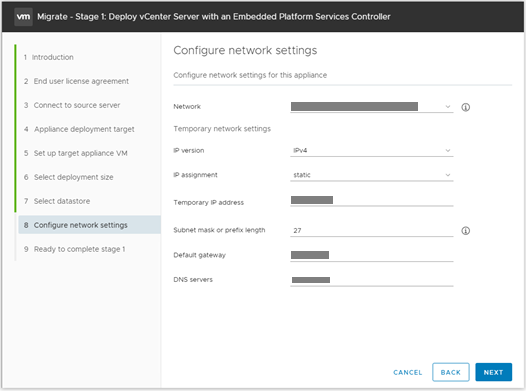
Task: Select step 9 Ready to complete stage 1
Action: [74, 249]
